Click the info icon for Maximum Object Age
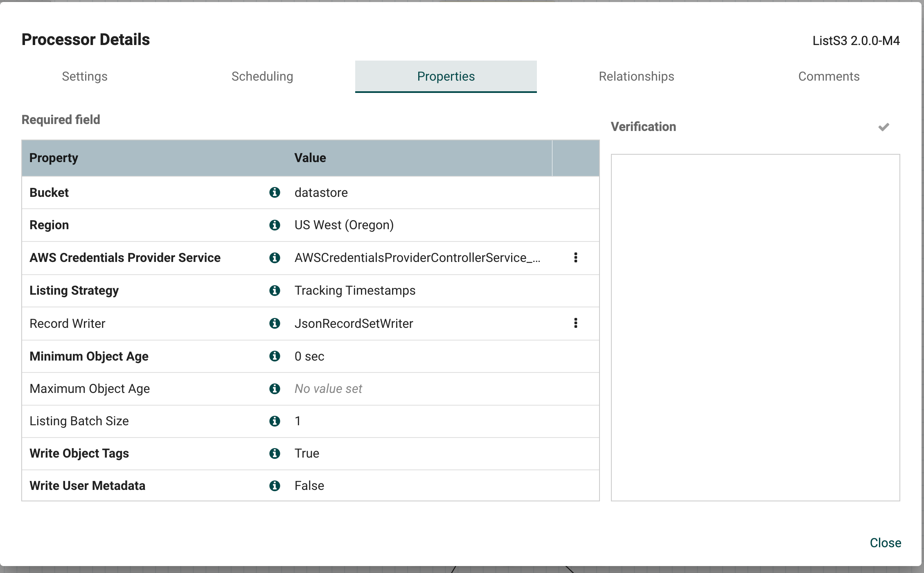The width and height of the screenshot is (924, 573). click(275, 389)
